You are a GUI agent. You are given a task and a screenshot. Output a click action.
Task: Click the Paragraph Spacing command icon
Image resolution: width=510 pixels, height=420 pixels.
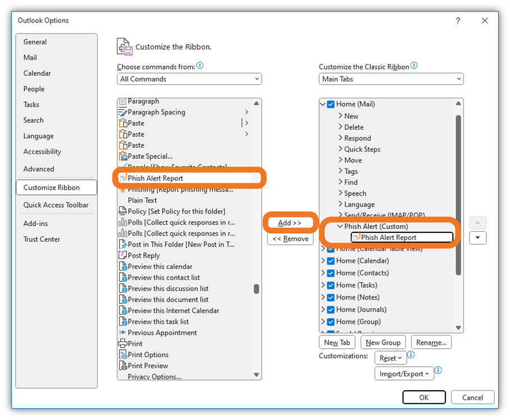pyautogui.click(x=122, y=112)
